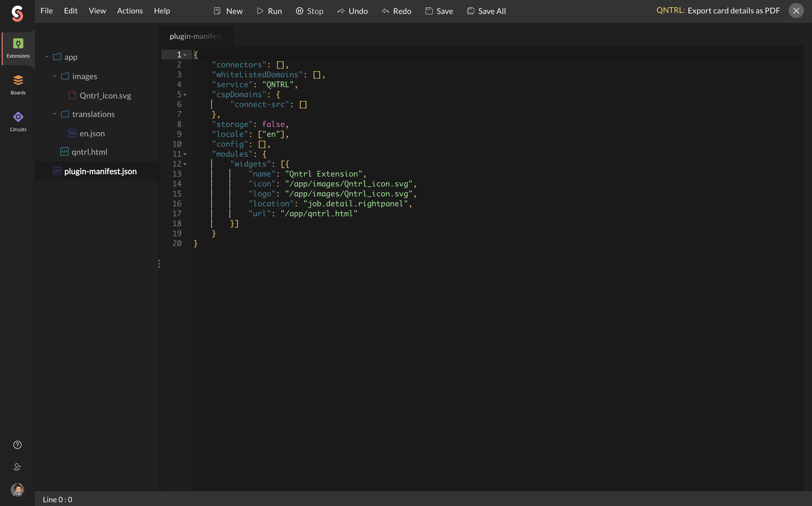
Task: Collapse the images folder
Action: [55, 76]
